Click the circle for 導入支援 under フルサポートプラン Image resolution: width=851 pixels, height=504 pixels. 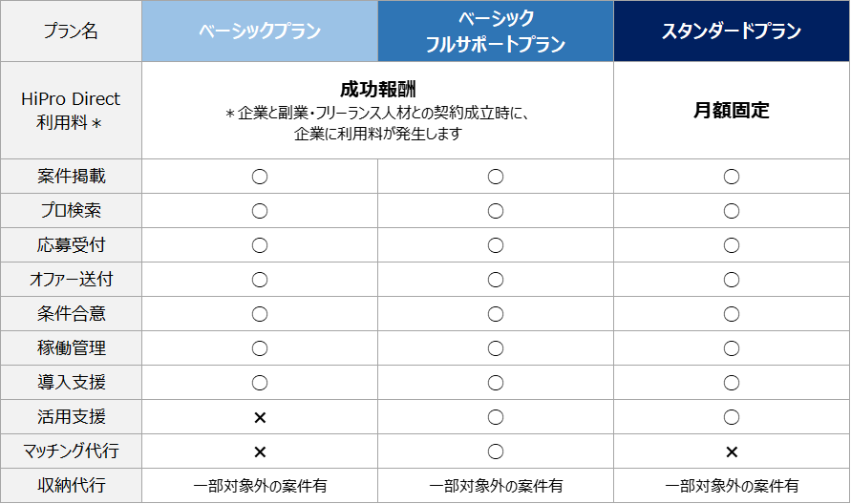tap(496, 383)
